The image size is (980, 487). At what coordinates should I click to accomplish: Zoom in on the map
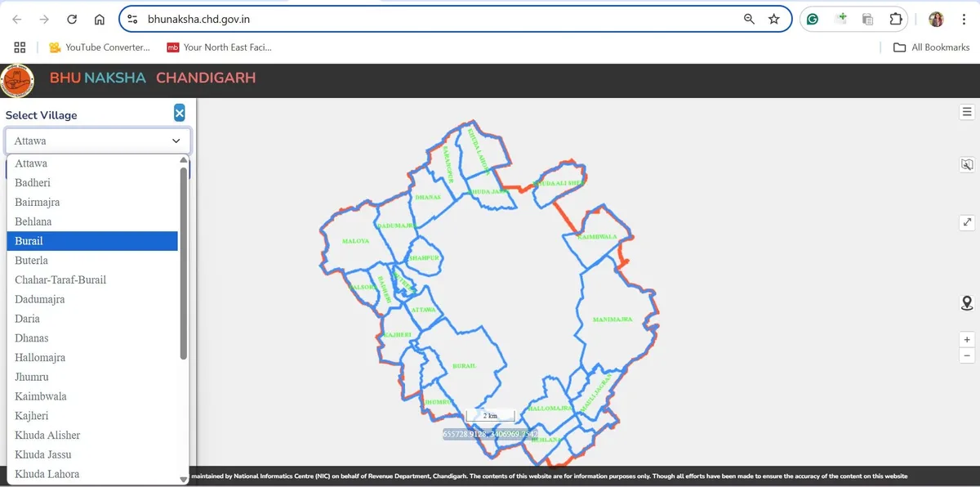pyautogui.click(x=967, y=339)
